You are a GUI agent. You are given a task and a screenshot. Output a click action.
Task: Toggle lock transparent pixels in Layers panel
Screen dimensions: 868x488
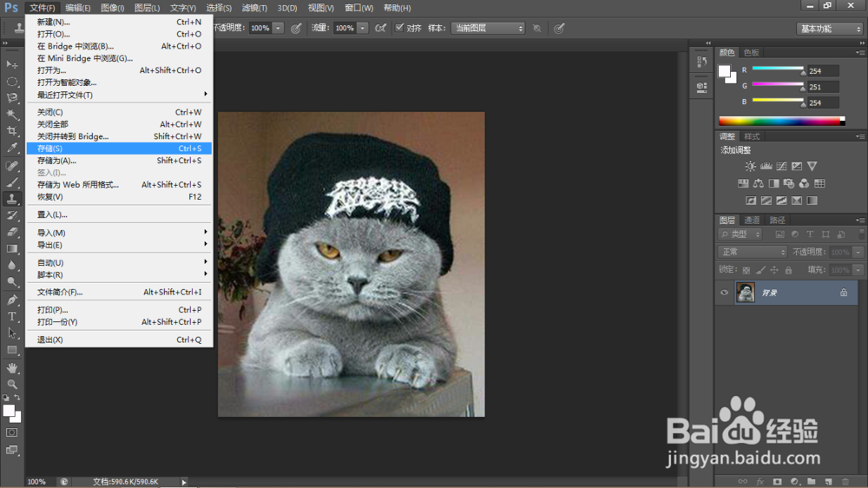point(746,270)
